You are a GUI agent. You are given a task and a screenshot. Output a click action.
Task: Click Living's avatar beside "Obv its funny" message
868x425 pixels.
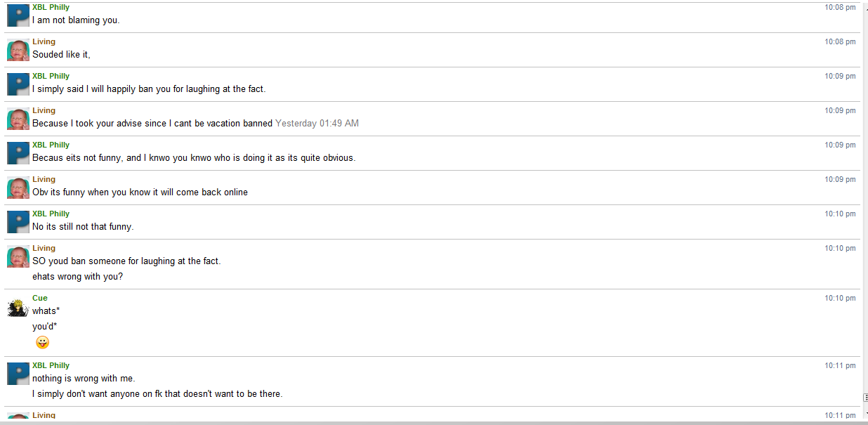(18, 188)
